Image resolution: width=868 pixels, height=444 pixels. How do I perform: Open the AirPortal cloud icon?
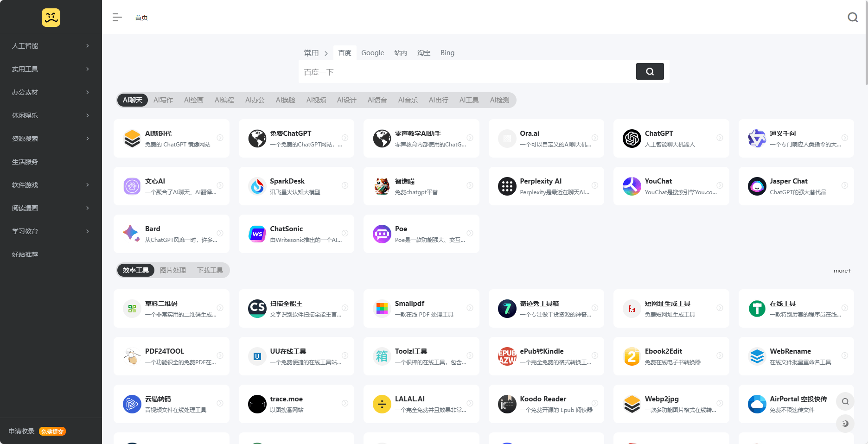[757, 404]
